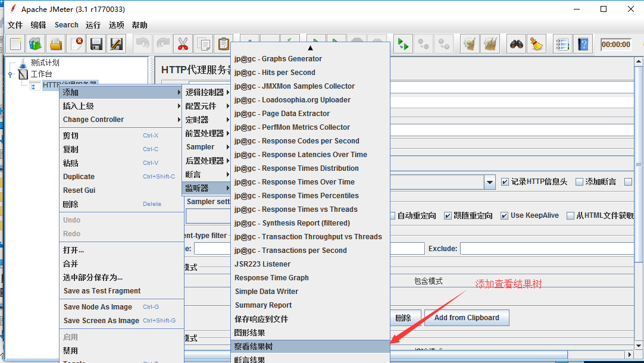This screenshot has height=363, width=644.
Task: Click the Redo arrow icon
Action: 162,44
